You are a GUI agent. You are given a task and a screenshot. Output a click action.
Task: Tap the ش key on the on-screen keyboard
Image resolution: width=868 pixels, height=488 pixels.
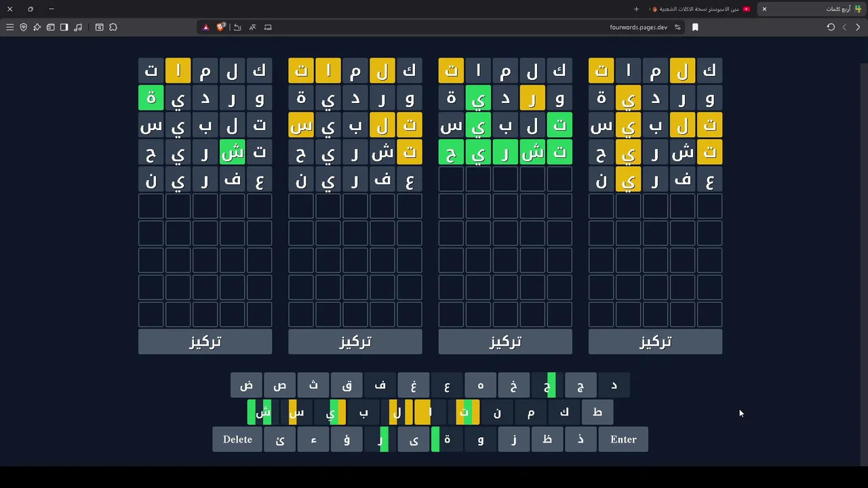(x=263, y=412)
